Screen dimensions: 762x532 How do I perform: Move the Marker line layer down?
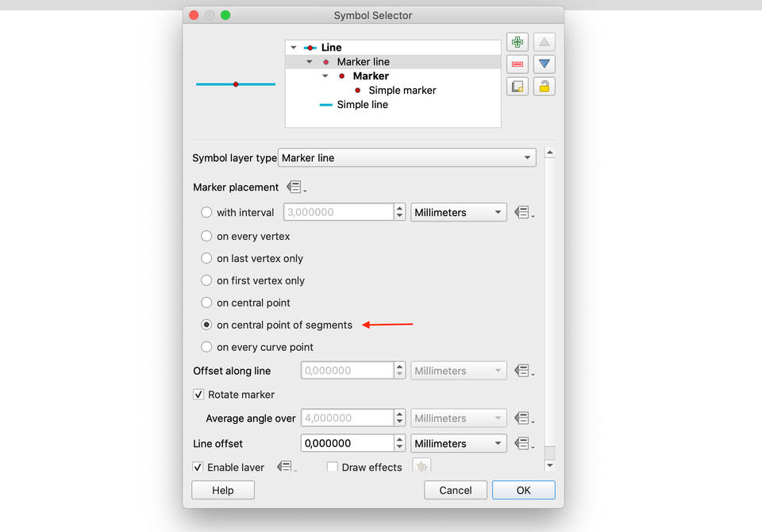[544, 64]
